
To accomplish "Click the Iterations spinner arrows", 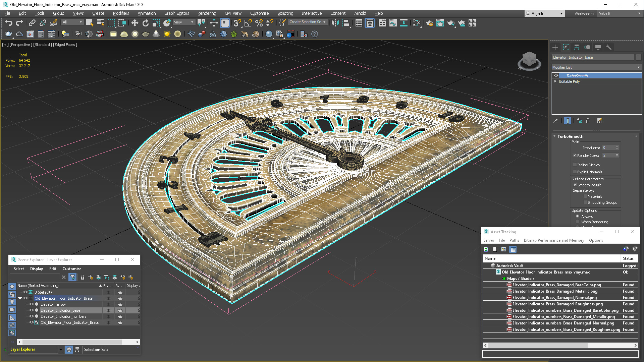I will click(617, 148).
